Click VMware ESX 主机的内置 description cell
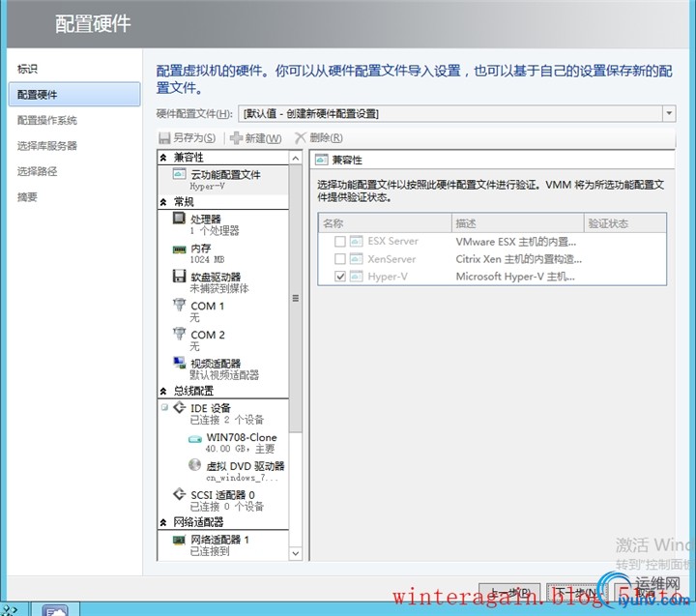The height and width of the screenshot is (616, 696). (516, 242)
